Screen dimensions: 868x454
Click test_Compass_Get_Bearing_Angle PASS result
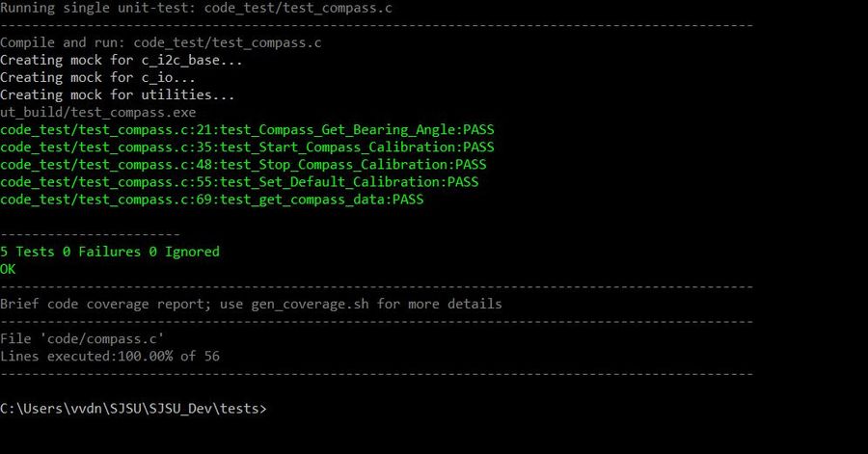(247, 130)
